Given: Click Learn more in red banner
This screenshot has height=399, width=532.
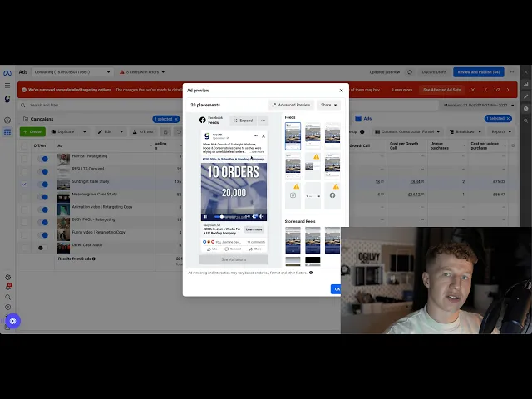Looking at the screenshot, I should click(402, 90).
